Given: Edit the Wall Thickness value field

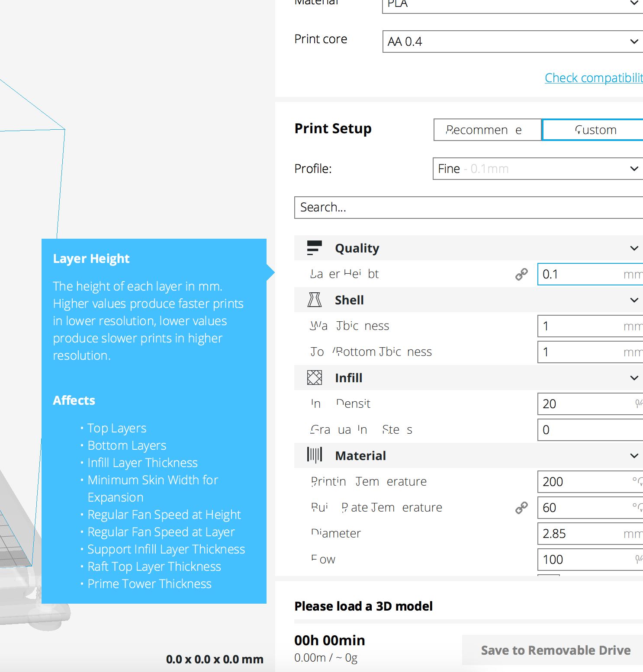Looking at the screenshot, I should click(590, 326).
